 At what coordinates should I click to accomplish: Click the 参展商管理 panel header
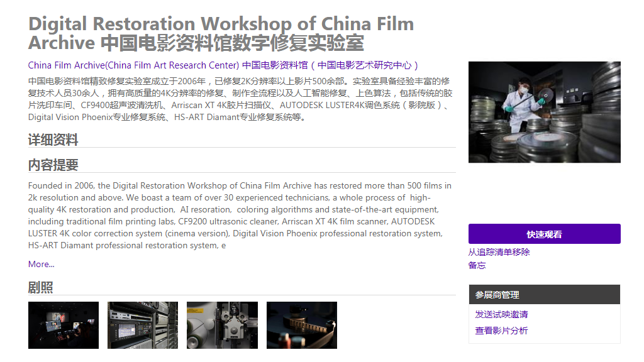tap(544, 295)
